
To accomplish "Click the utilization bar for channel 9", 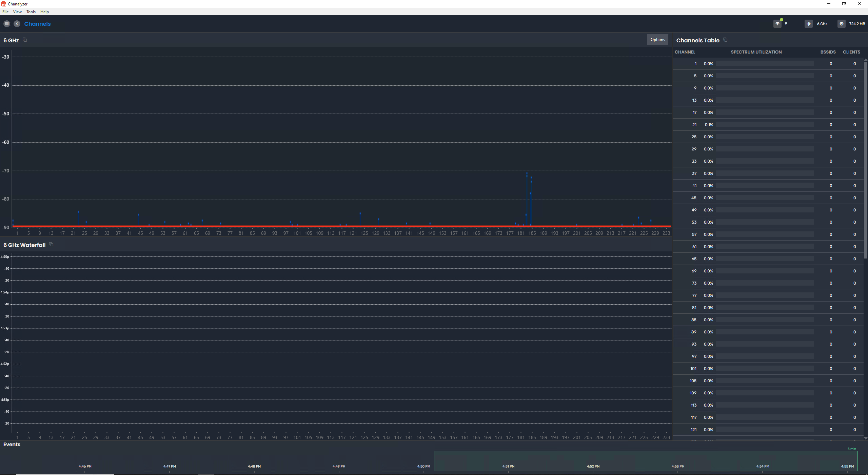I will tap(765, 88).
